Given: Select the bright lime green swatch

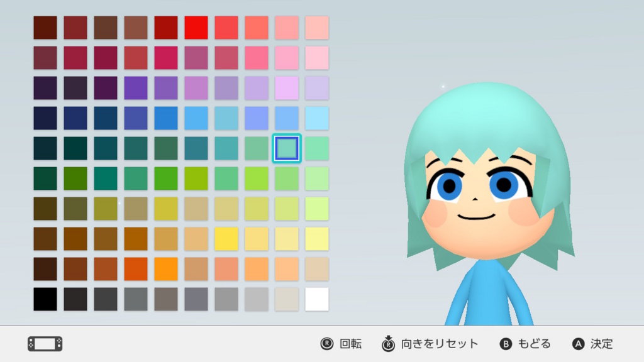Looking at the screenshot, I should (257, 178).
